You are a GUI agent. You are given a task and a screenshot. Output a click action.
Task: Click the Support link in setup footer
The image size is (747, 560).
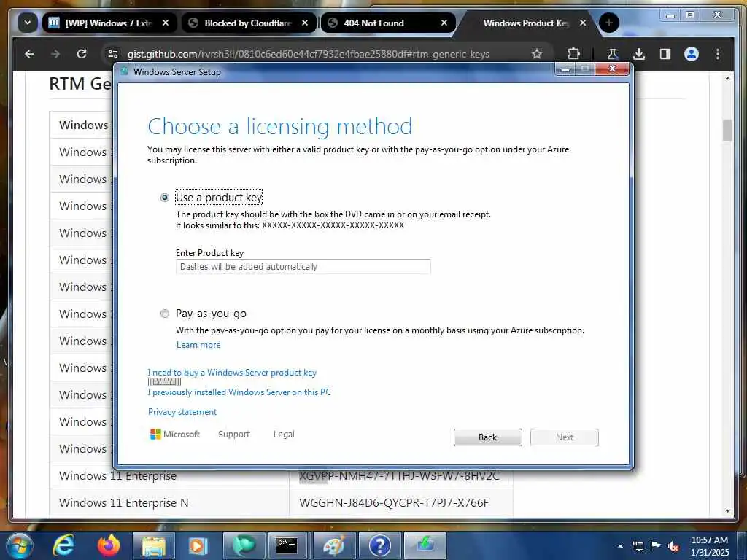[234, 435]
